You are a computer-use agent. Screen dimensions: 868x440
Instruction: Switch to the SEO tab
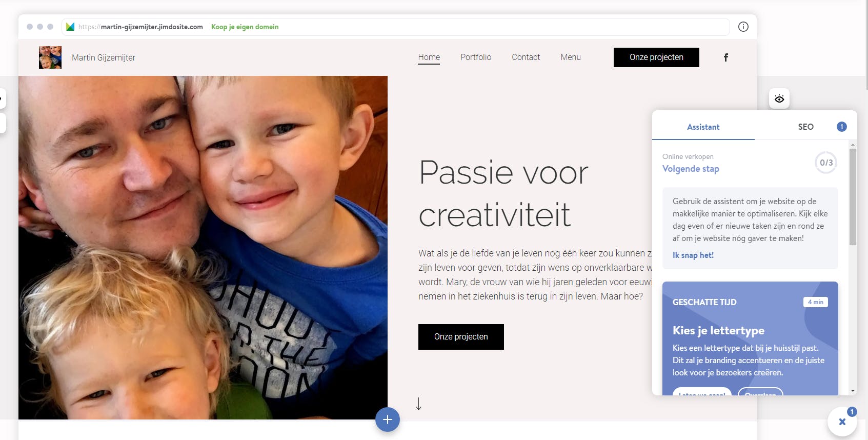point(805,127)
